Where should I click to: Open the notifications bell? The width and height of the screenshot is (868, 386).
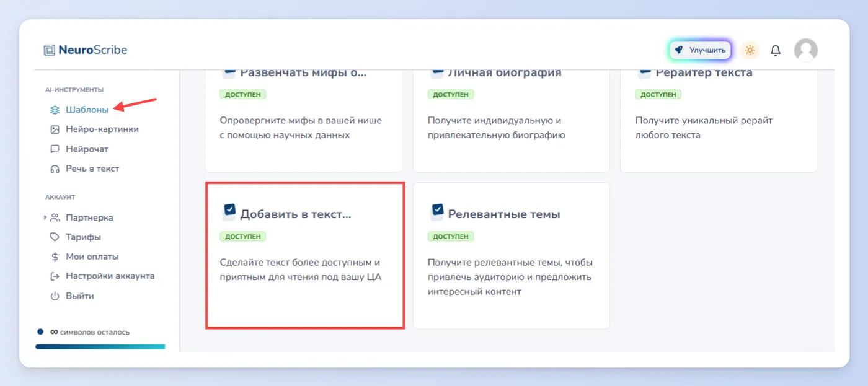point(776,50)
